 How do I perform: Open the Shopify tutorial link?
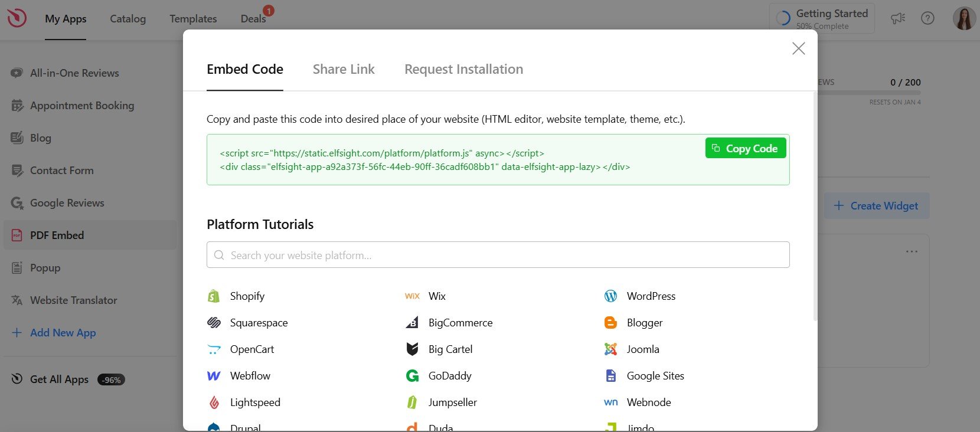pos(247,296)
